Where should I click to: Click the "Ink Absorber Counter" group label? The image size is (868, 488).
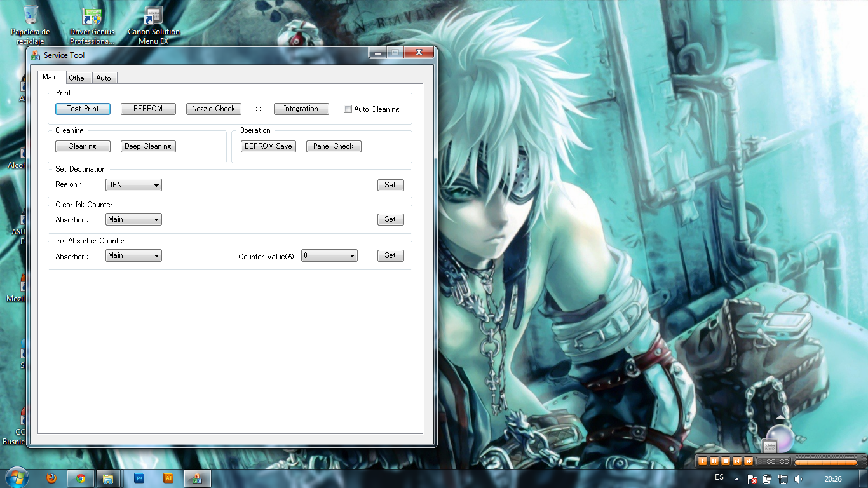(90, 241)
